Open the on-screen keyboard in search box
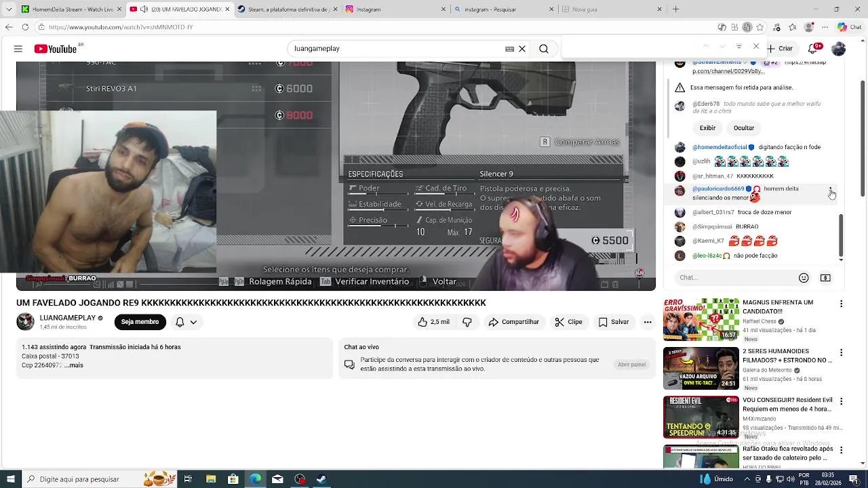This screenshot has width=868, height=488. pyautogui.click(x=509, y=49)
